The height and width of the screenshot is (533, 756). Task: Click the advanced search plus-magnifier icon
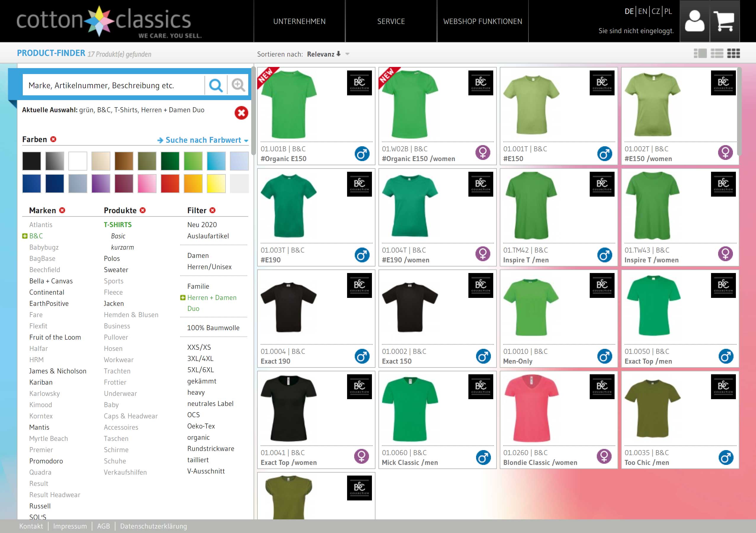pos(238,85)
